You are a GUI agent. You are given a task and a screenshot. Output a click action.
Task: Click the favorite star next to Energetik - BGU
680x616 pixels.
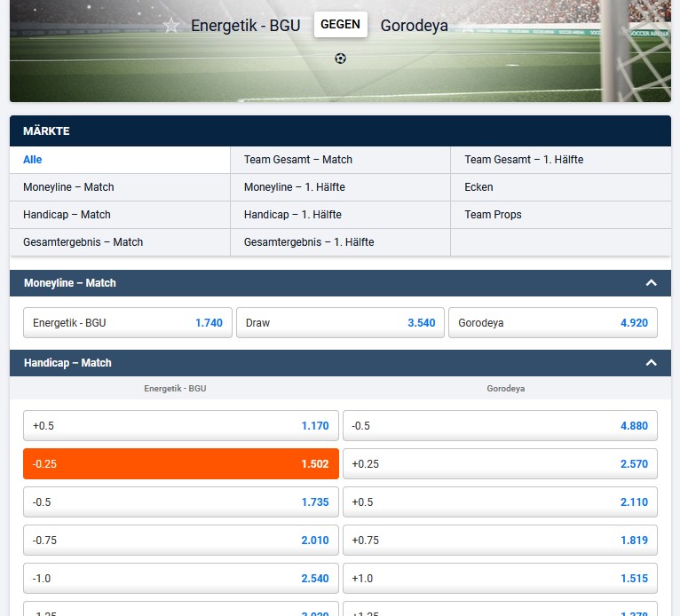[x=171, y=25]
